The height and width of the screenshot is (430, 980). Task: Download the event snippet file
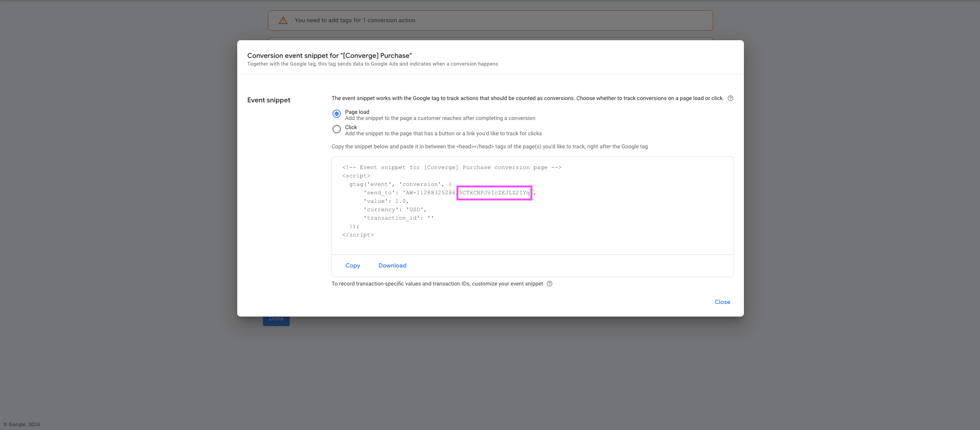pos(392,266)
